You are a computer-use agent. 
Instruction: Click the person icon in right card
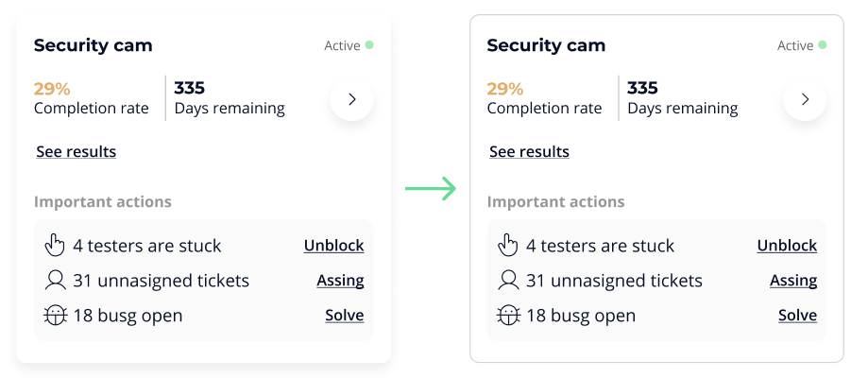508,281
